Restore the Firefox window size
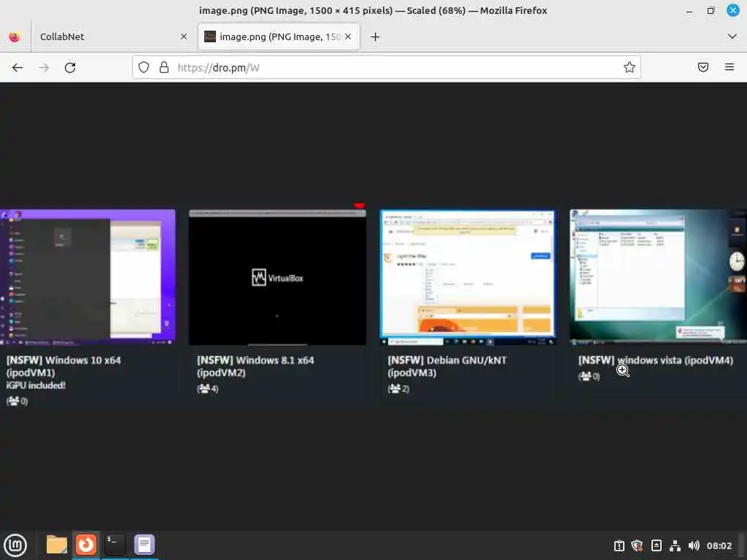The height and width of the screenshot is (560, 747). click(711, 10)
